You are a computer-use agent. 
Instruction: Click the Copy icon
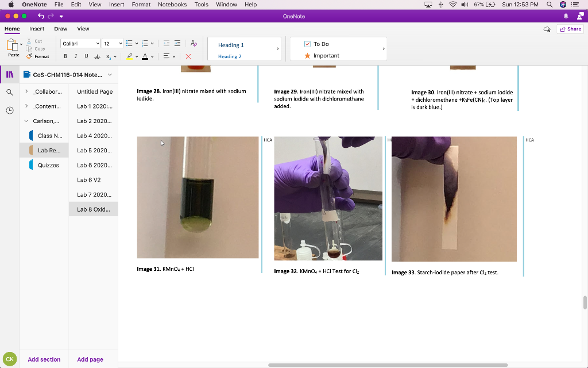coord(29,49)
